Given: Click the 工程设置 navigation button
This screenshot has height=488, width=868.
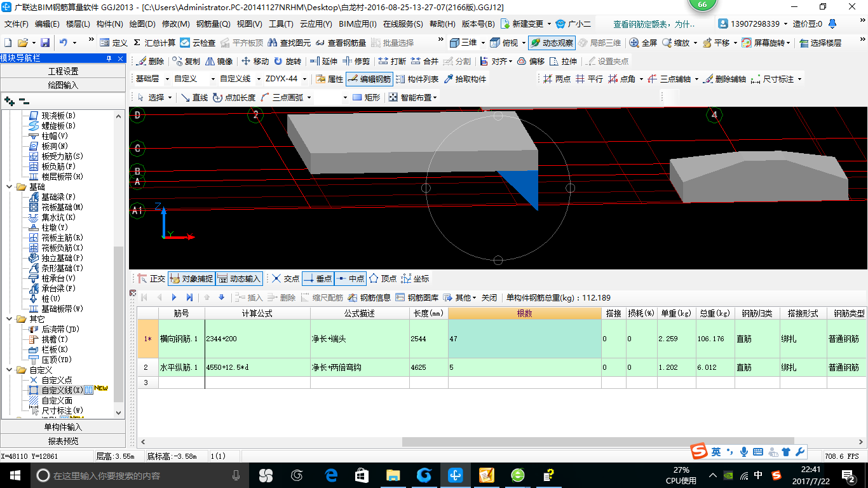Looking at the screenshot, I should 64,71.
